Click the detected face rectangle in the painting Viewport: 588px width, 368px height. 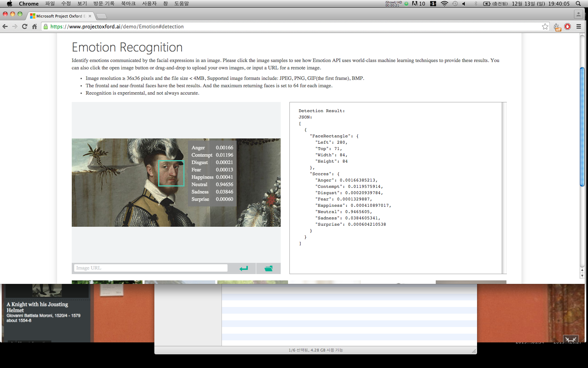click(171, 173)
